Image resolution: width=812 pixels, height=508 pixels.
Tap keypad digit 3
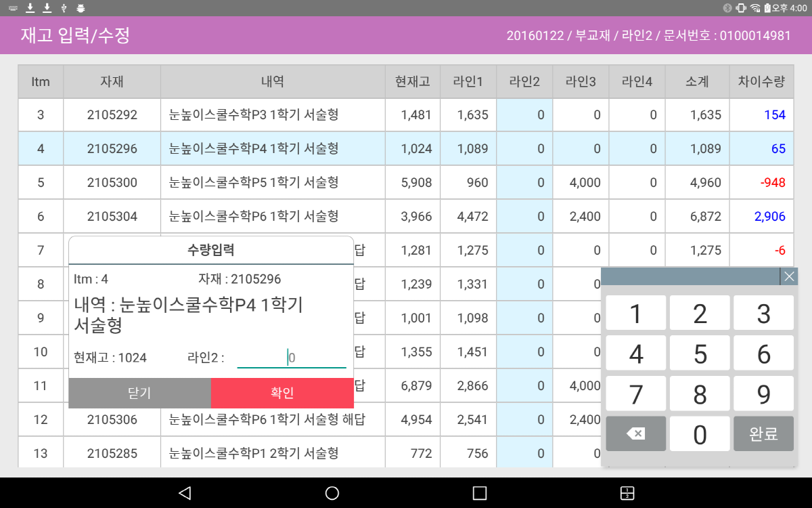(x=764, y=313)
